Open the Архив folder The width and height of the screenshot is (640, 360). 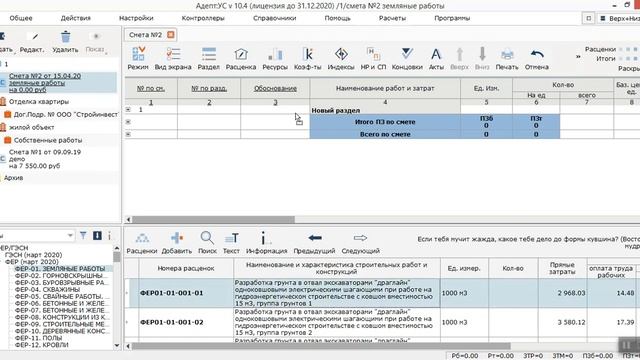13,178
